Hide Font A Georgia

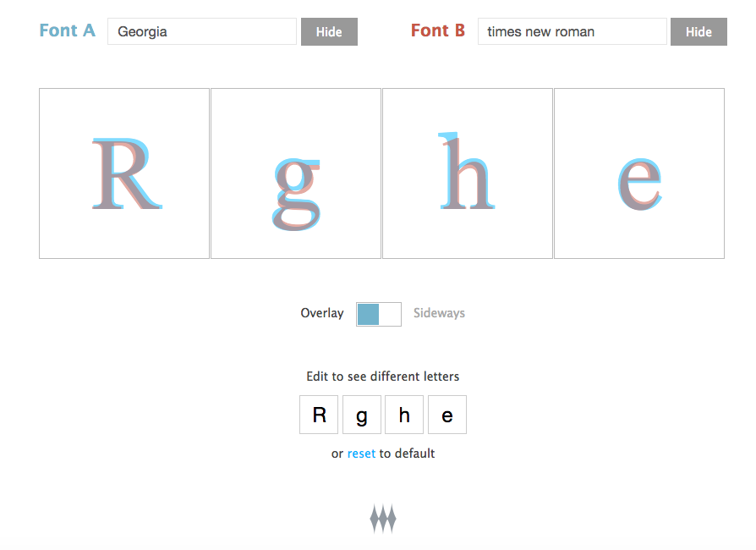329,32
